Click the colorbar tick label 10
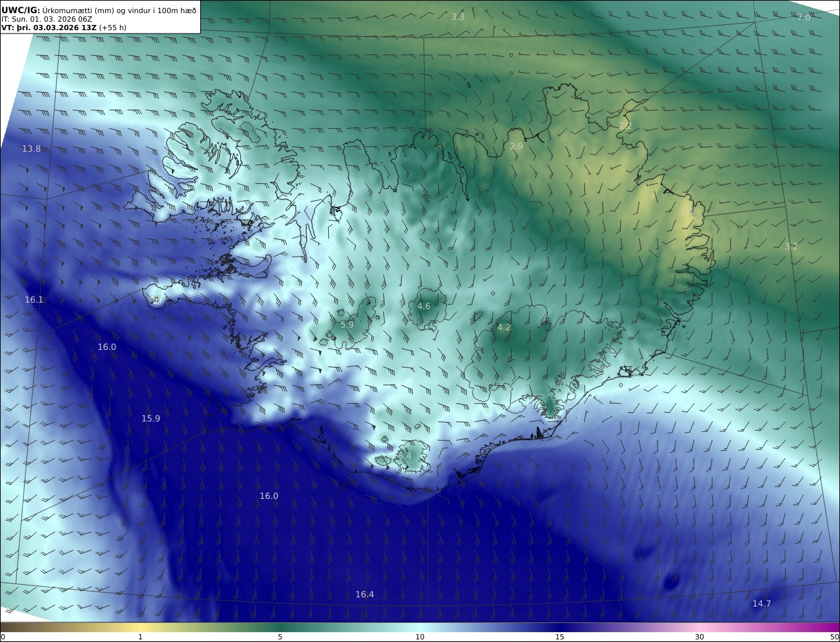The image size is (840, 642). 420,637
